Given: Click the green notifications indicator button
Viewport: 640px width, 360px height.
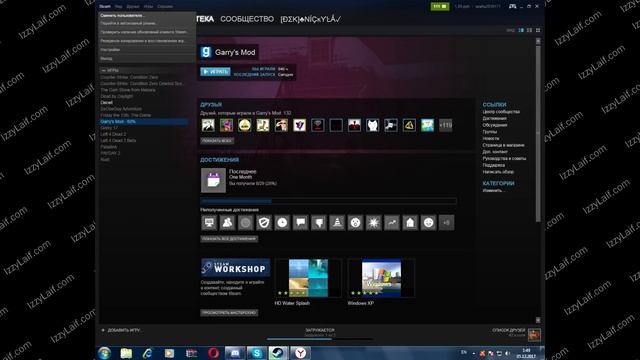Looking at the screenshot, I should point(440,7).
